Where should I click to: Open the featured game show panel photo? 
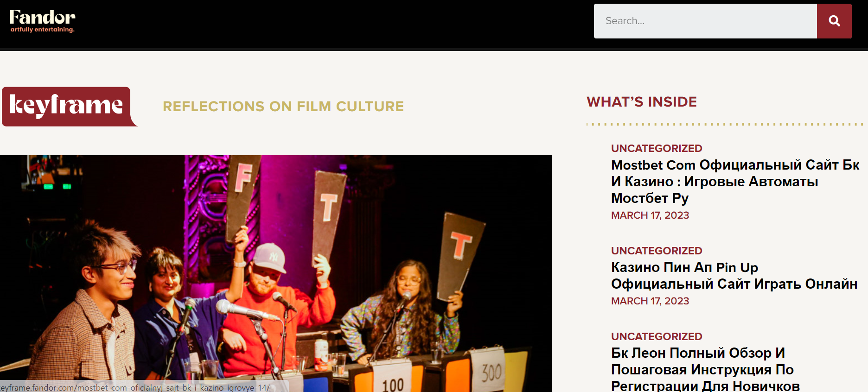click(x=276, y=273)
